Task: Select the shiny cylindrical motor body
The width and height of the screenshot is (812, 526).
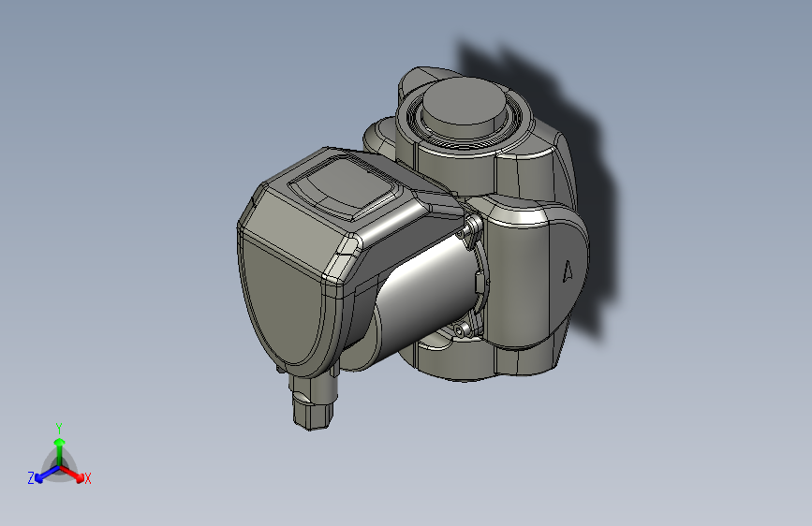Action: click(428, 293)
